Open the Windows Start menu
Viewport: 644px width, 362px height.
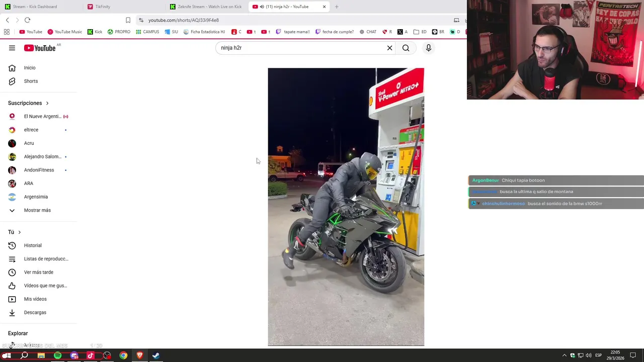[x=7, y=355]
